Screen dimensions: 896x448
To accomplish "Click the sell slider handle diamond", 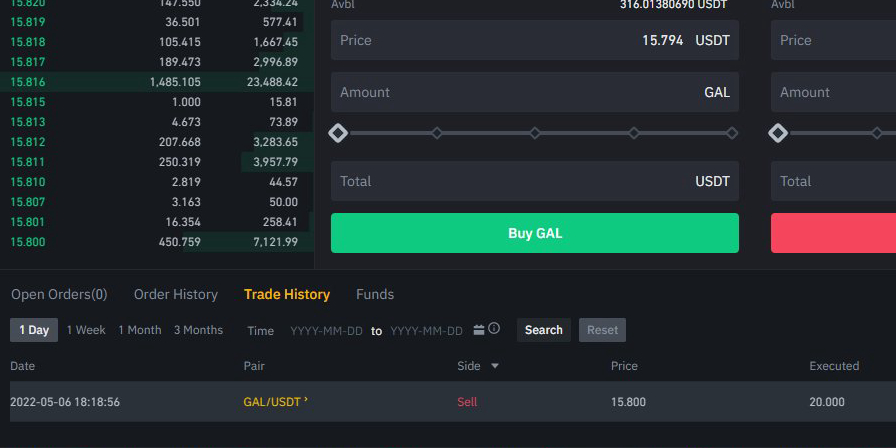I will 778,133.
